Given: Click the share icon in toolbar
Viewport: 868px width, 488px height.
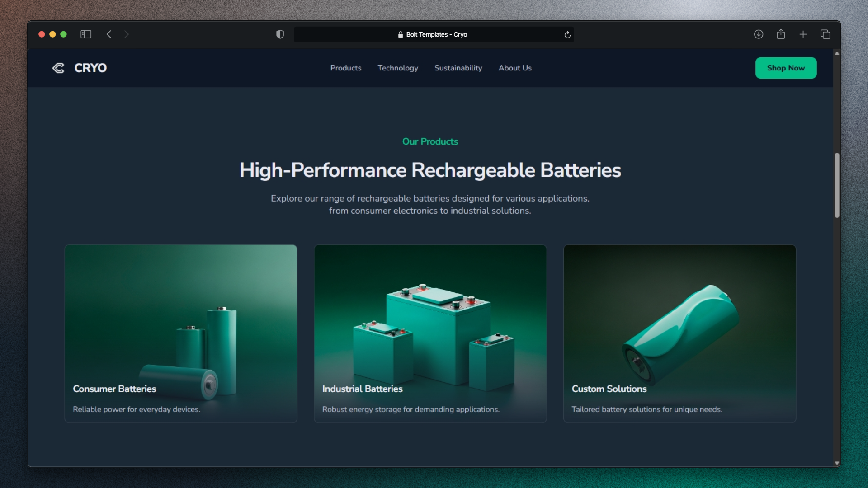Looking at the screenshot, I should [781, 34].
